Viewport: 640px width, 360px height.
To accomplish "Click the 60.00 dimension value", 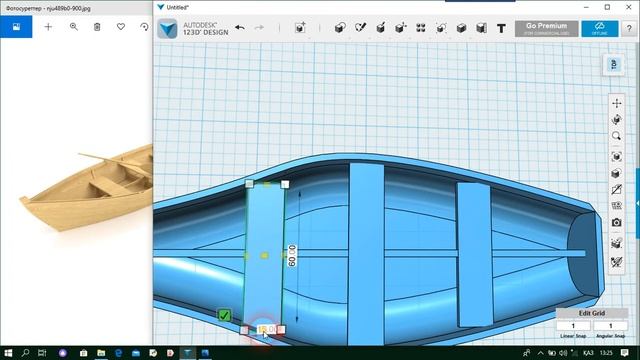I will pos(292,256).
